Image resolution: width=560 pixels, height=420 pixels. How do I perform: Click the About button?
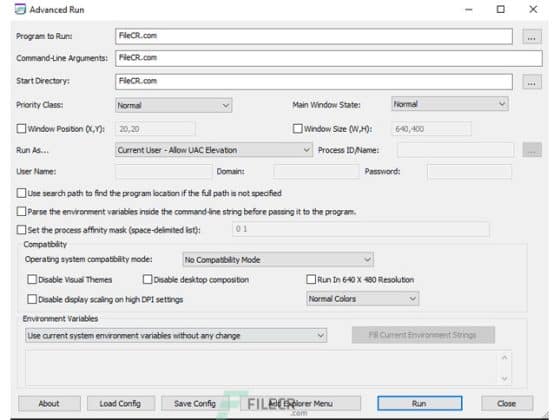(x=49, y=404)
